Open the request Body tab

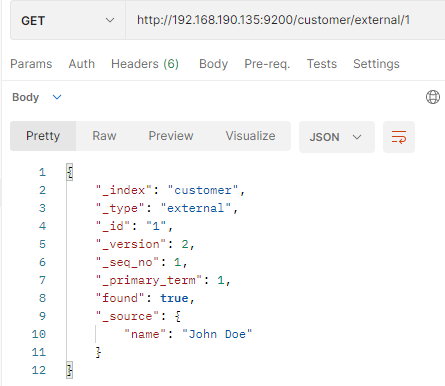[x=213, y=64]
